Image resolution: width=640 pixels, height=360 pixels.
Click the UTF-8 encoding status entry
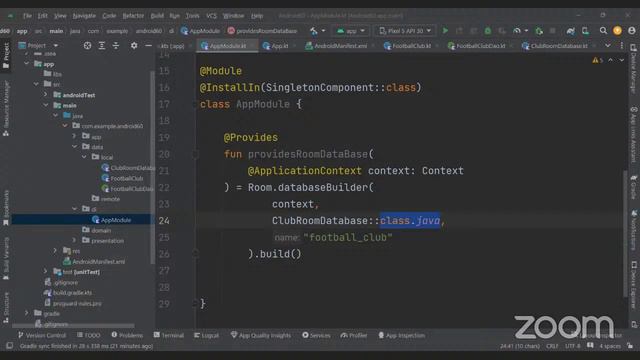tap(573, 346)
